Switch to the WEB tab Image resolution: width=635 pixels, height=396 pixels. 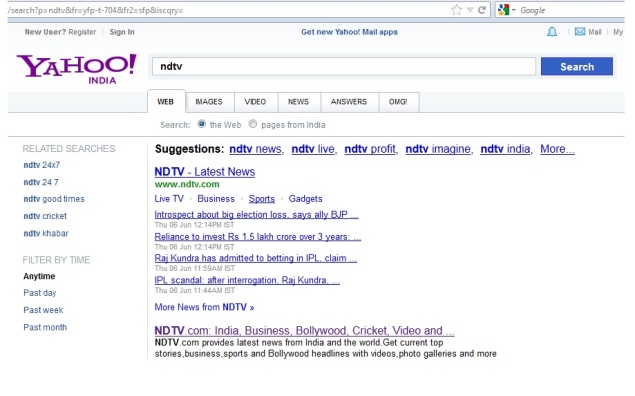pyautogui.click(x=166, y=102)
